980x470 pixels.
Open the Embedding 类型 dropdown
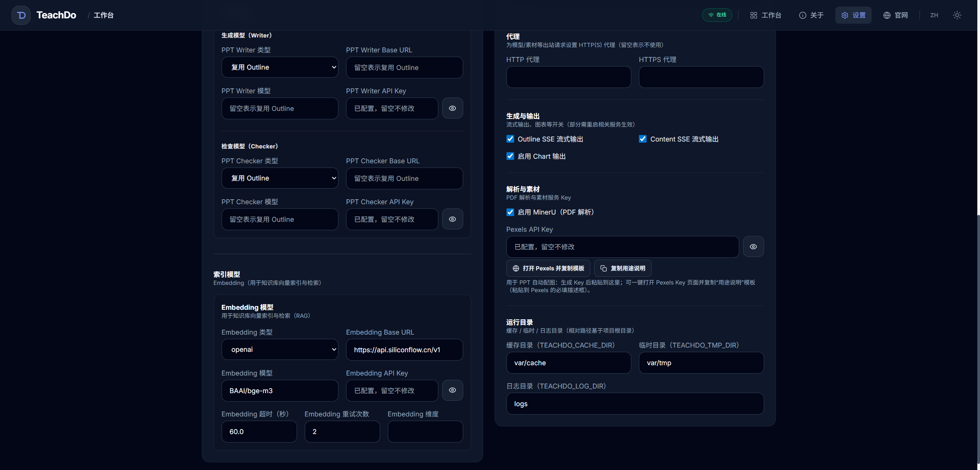point(280,349)
